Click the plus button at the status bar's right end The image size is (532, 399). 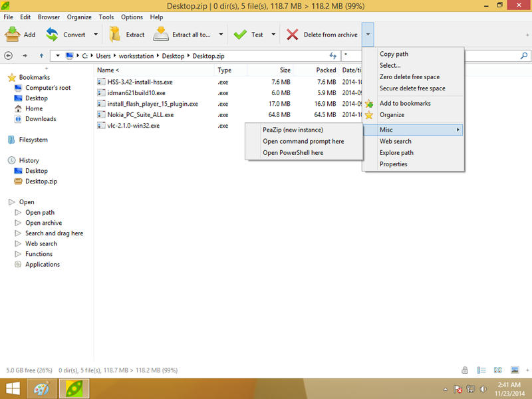pos(527,370)
